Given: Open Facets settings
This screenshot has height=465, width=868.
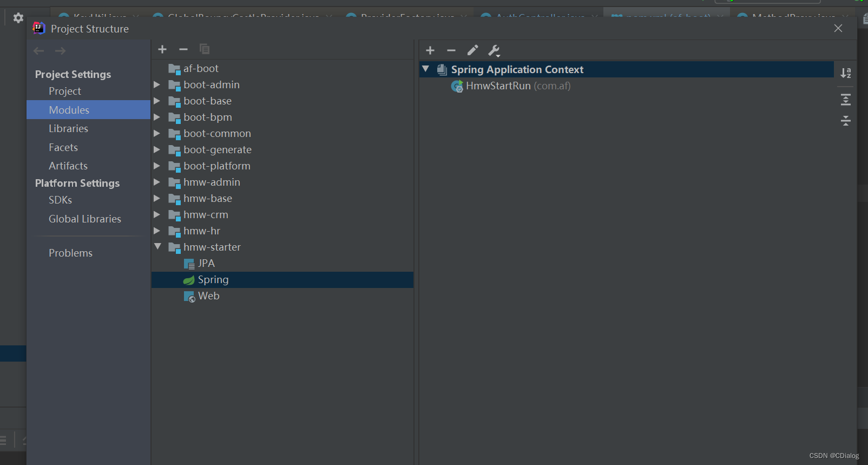Looking at the screenshot, I should point(63,147).
